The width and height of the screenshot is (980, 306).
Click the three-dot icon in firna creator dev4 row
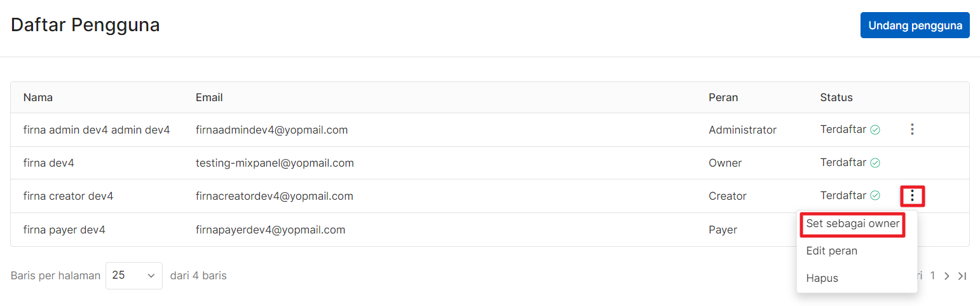(x=913, y=196)
